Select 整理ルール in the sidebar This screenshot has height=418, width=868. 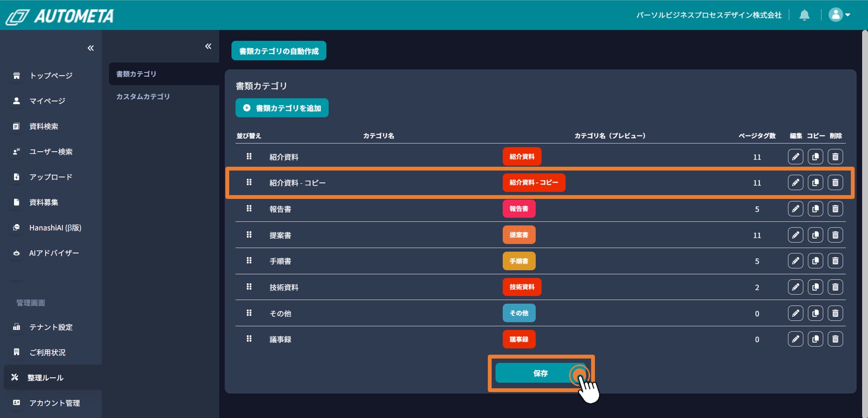(x=53, y=378)
